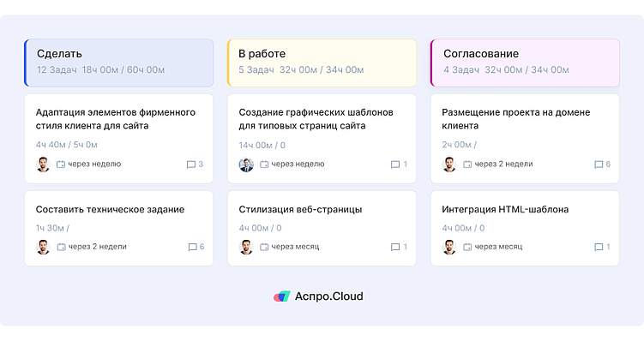Open comments icon on Интеграция HTML-шаблона card
Screen dimensions: 644x341
click(x=599, y=247)
